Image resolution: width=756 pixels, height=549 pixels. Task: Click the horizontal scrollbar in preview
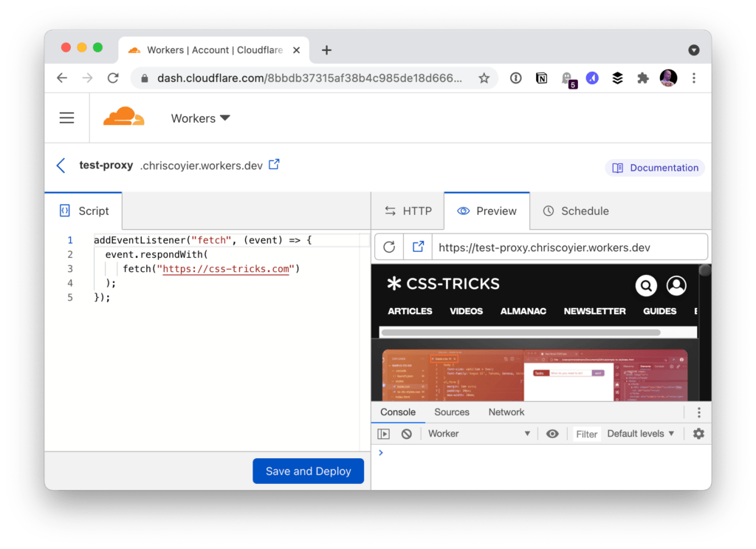[x=520, y=333]
